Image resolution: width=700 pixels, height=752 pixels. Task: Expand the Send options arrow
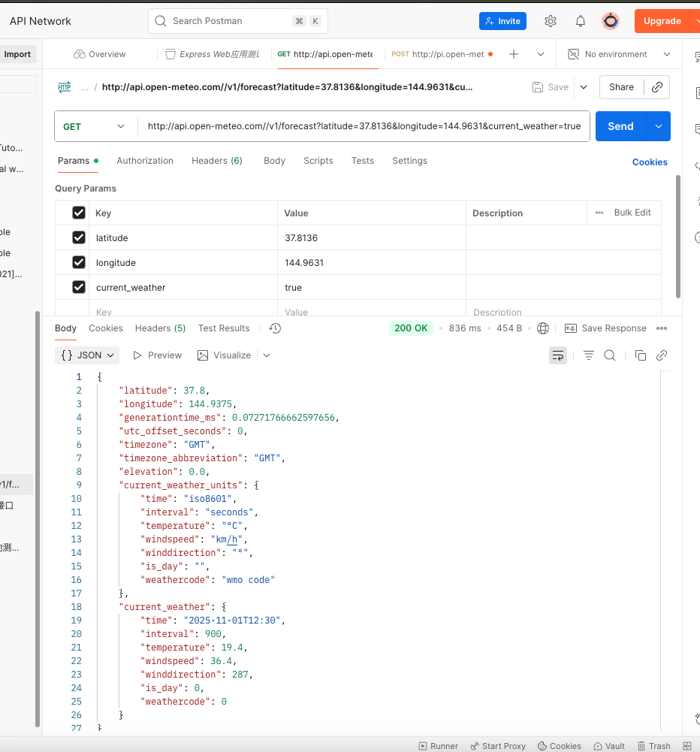tap(658, 126)
